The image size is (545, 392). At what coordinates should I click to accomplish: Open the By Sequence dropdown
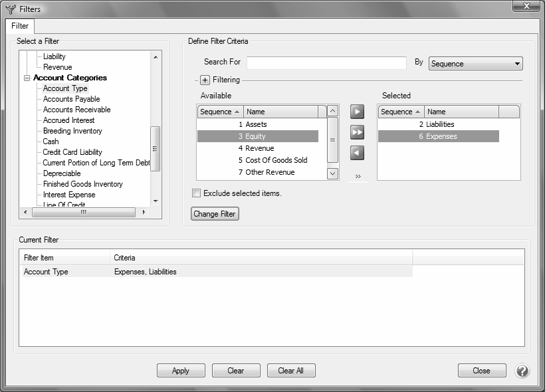476,64
